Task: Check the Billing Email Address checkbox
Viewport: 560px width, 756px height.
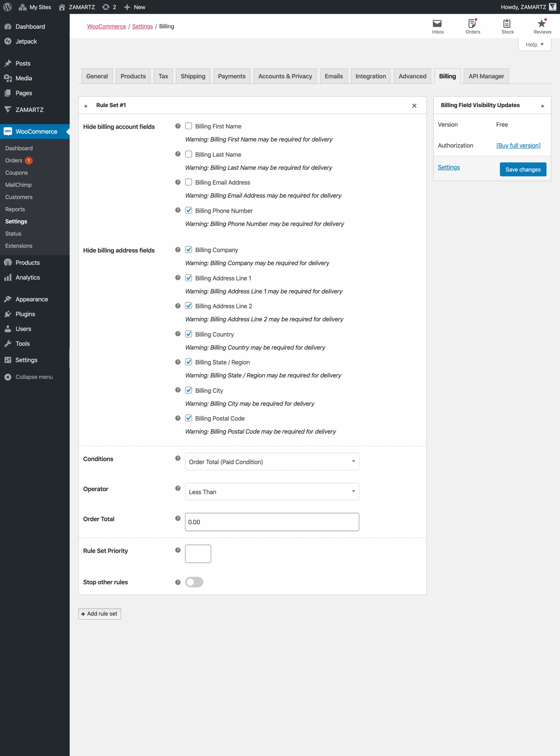Action: pyautogui.click(x=189, y=182)
